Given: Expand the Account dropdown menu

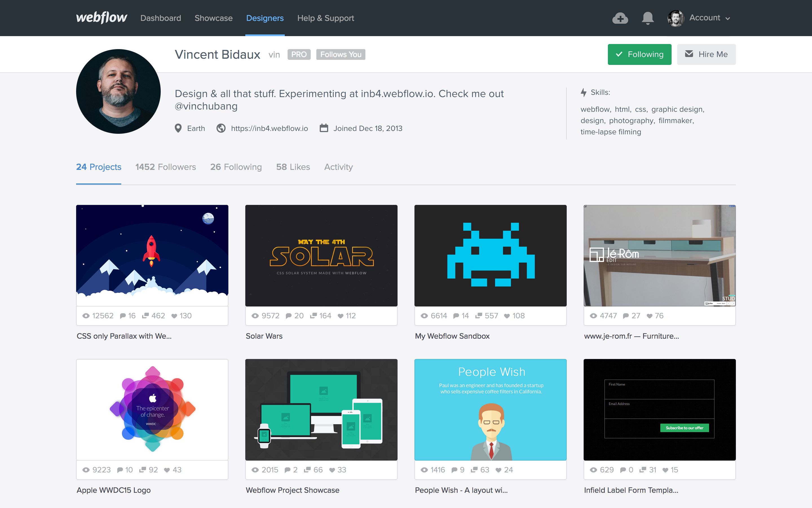Looking at the screenshot, I should 710,18.
